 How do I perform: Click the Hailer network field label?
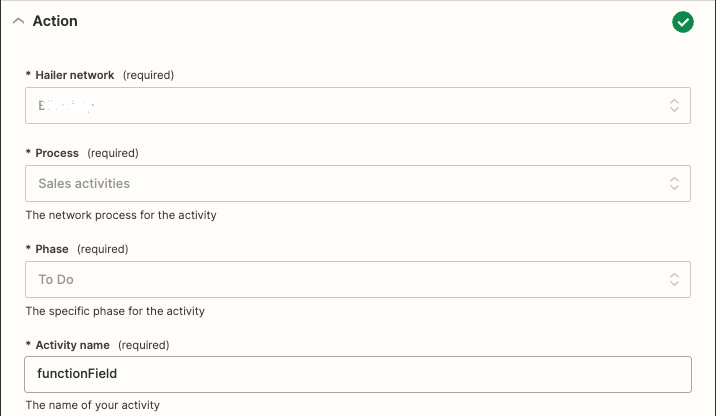pos(74,75)
